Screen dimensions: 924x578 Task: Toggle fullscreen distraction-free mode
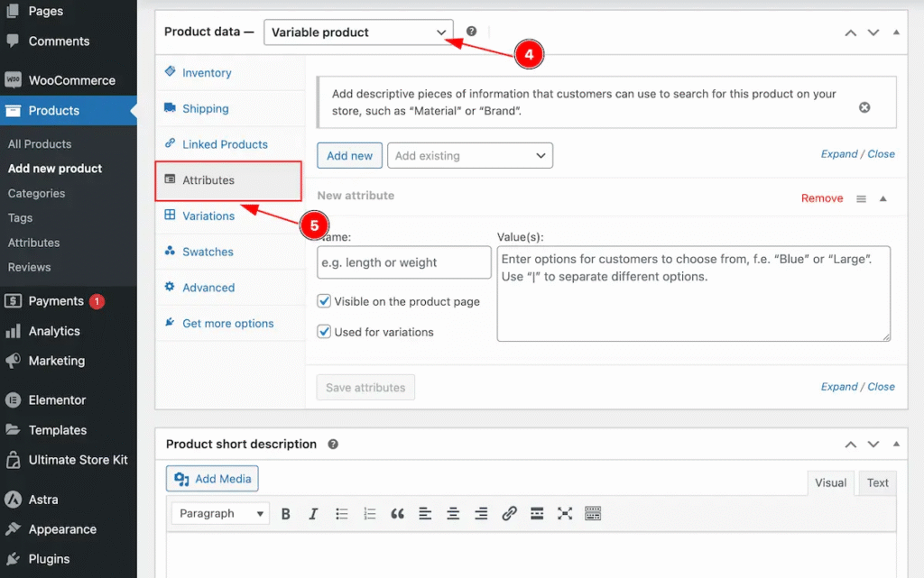pos(565,514)
